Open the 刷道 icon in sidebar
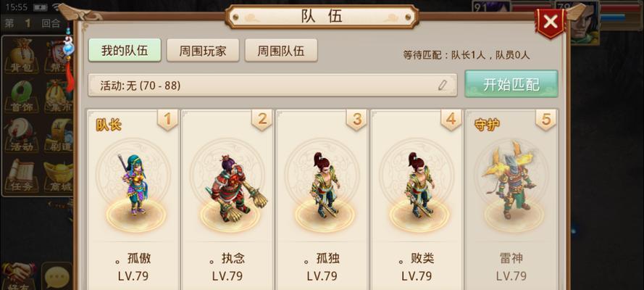This screenshot has height=290, width=644. tap(59, 136)
